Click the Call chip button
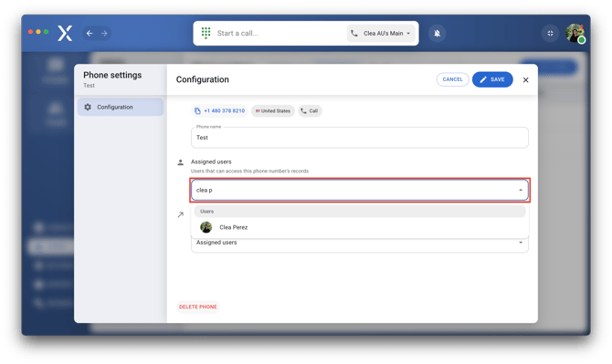 (x=310, y=111)
